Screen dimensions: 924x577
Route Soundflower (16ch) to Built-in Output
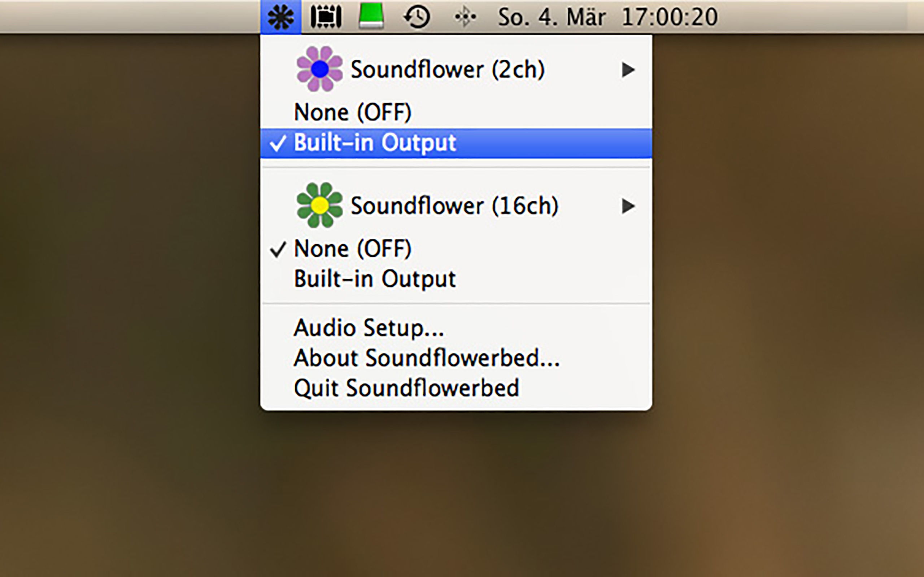[x=456, y=279]
